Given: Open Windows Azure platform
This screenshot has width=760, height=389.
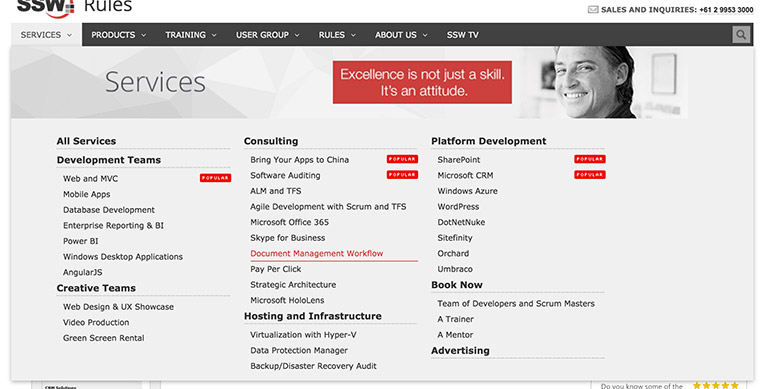Looking at the screenshot, I should point(467,191).
